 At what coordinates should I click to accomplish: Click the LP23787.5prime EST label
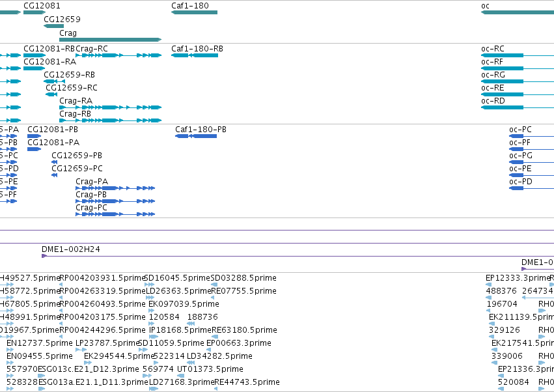[107, 343]
